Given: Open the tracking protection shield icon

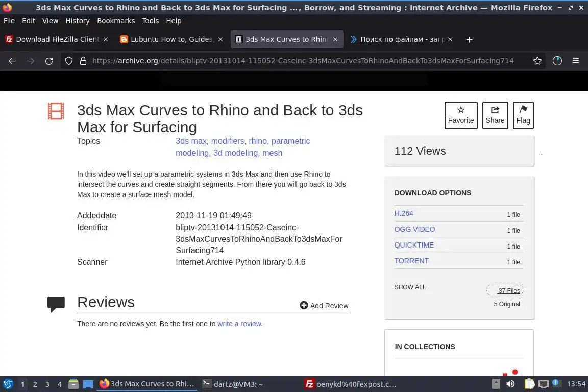Looking at the screenshot, I should pos(68,61).
